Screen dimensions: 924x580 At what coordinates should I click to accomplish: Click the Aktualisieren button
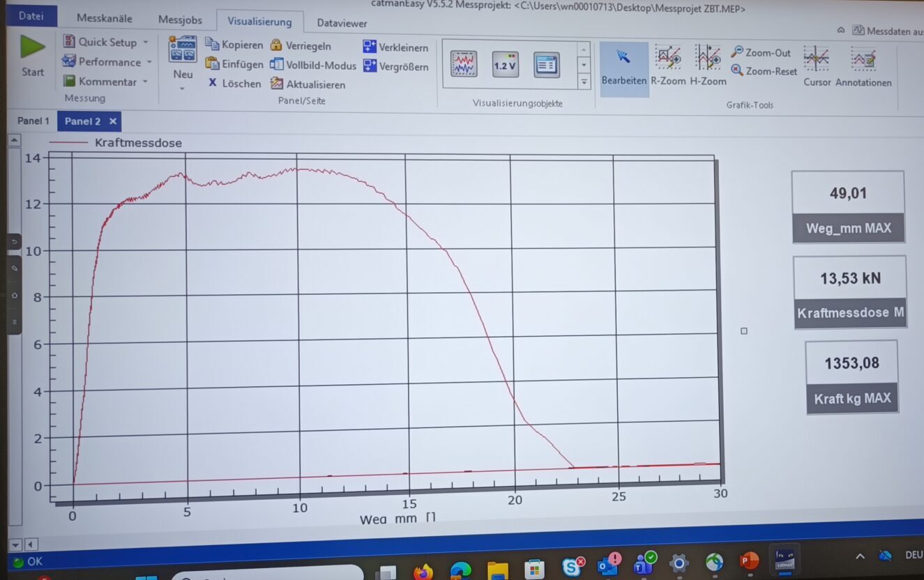coord(308,84)
